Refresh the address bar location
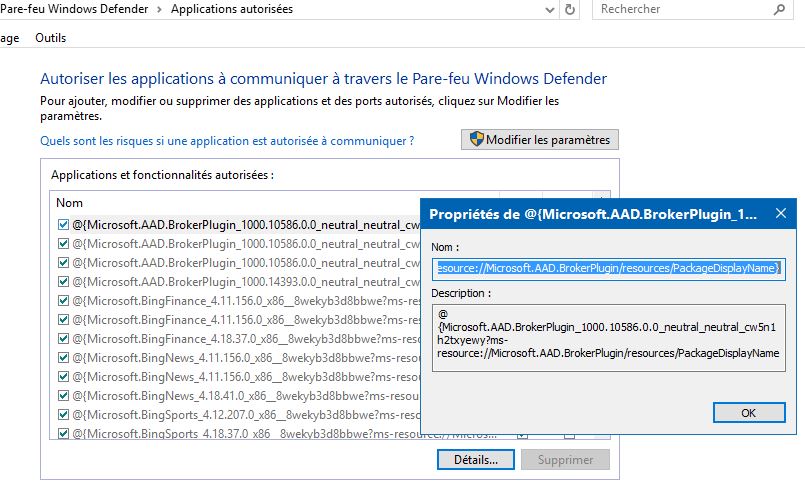Viewport: 805px width, 481px height. 570,9
